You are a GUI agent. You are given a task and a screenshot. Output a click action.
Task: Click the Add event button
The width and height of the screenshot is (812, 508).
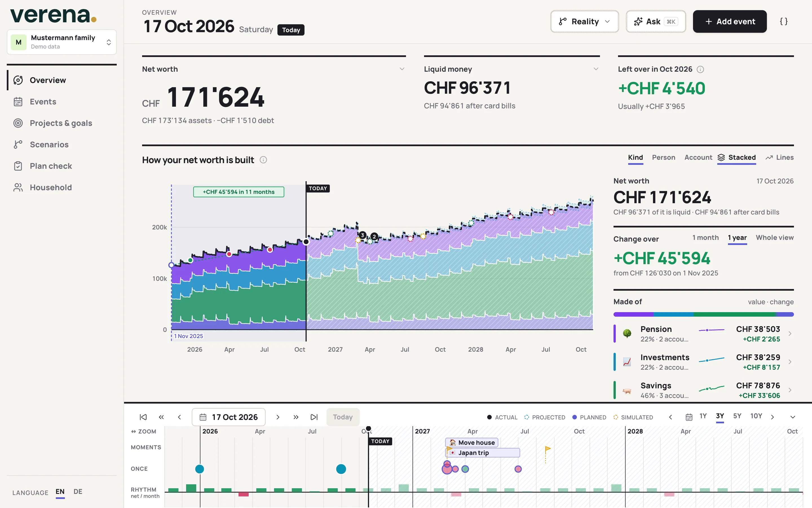pyautogui.click(x=729, y=21)
